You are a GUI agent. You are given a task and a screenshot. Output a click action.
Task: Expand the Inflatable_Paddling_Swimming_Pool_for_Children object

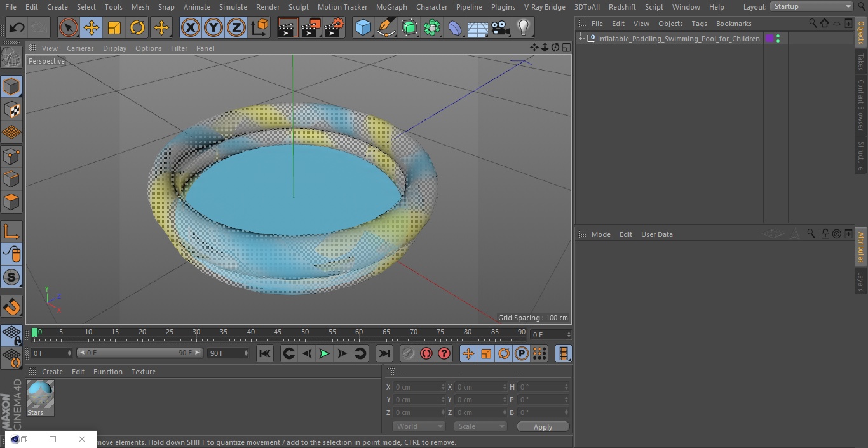581,39
